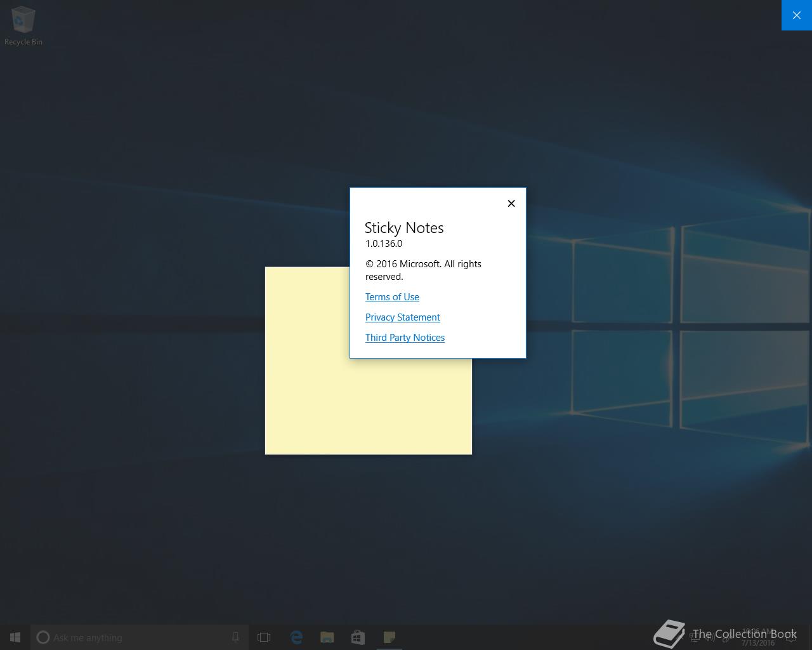This screenshot has width=812, height=650.
Task: Open the Windows Start menu
Action: [x=15, y=637]
